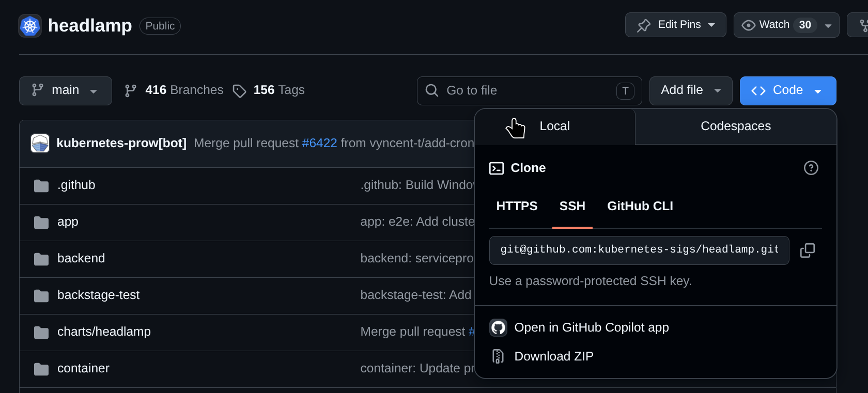The width and height of the screenshot is (868, 393).
Task: Open the 416 Branches link
Action: [174, 90]
